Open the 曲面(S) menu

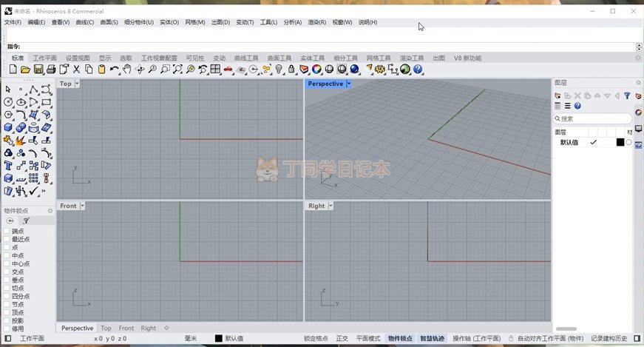tap(109, 22)
